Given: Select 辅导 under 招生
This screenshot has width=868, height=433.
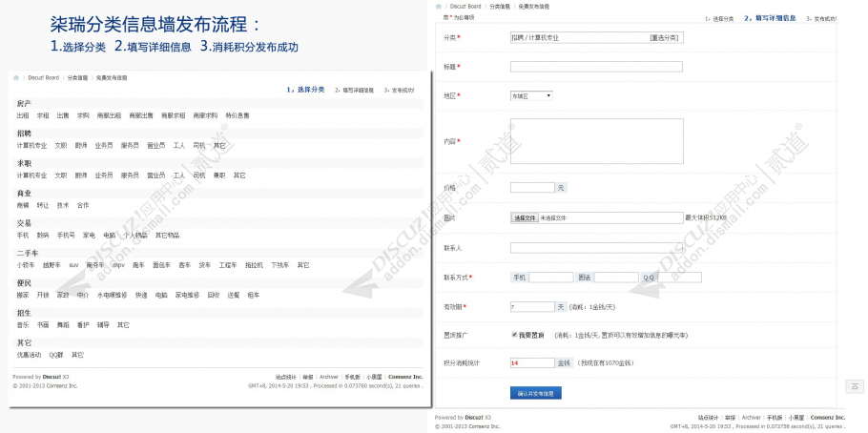Looking at the screenshot, I should [x=103, y=325].
